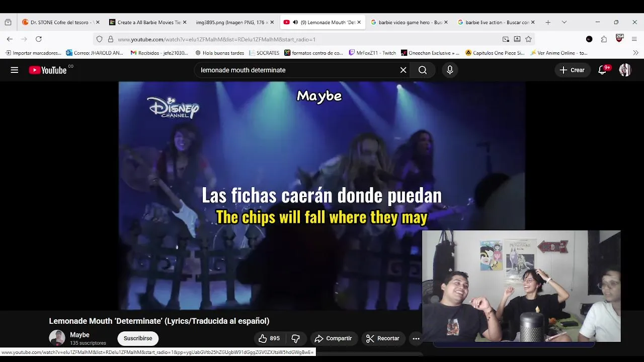
Task: Open the black circle toolbar extension
Action: click(589, 39)
